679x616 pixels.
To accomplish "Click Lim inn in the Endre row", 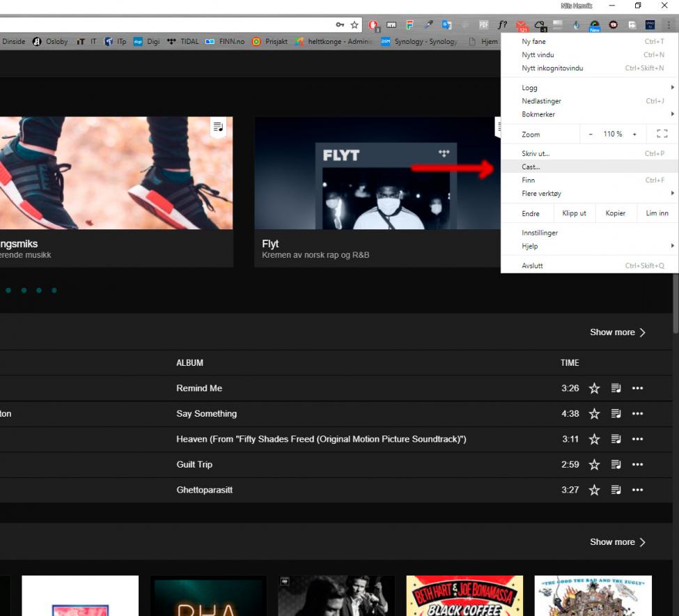I will click(x=657, y=213).
